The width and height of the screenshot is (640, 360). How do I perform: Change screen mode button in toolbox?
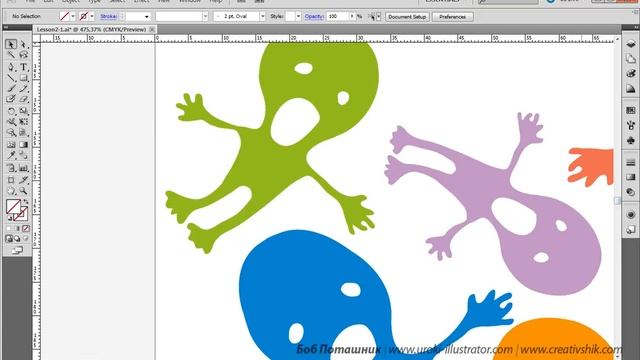[x=18, y=250]
